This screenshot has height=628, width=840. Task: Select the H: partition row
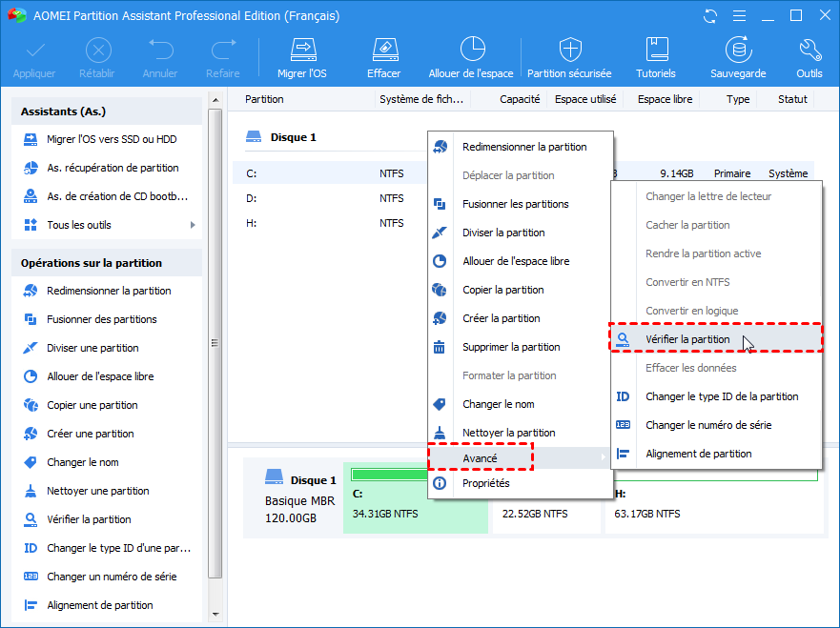(x=330, y=223)
